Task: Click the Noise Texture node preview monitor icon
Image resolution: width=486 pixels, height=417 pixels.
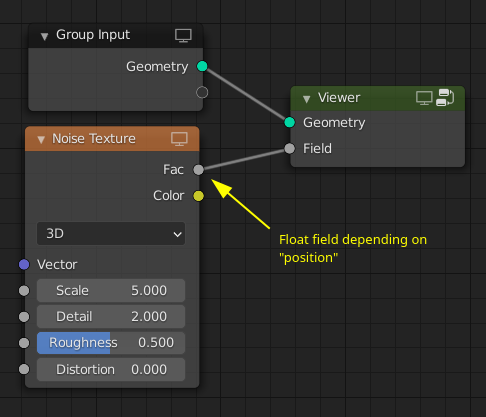Action: pyautogui.click(x=179, y=139)
